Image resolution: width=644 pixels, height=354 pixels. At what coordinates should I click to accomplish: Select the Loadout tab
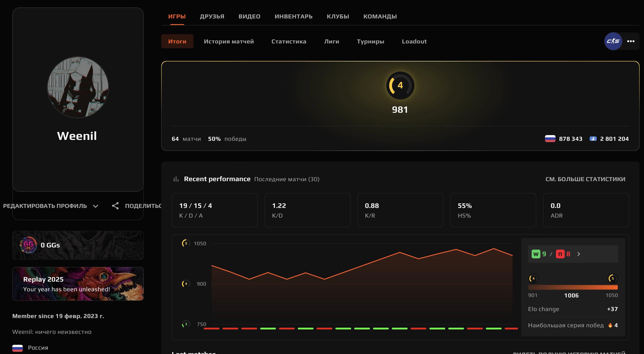pos(414,41)
